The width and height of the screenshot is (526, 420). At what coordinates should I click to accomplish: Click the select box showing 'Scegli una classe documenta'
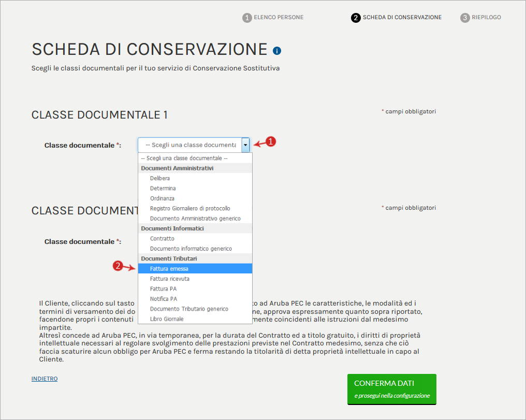tap(194, 145)
